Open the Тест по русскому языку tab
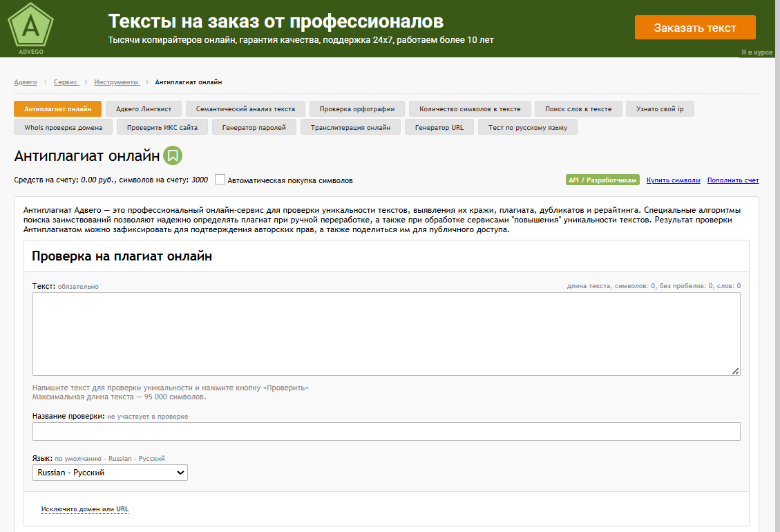Screen dimensions: 780x532 (527, 127)
